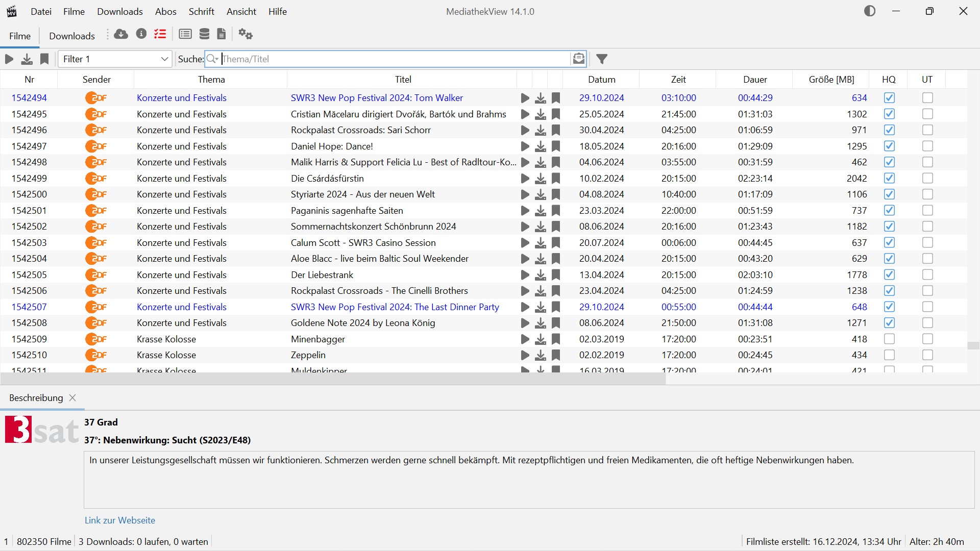Click the horizontal scrollbar below the table

(x=333, y=379)
